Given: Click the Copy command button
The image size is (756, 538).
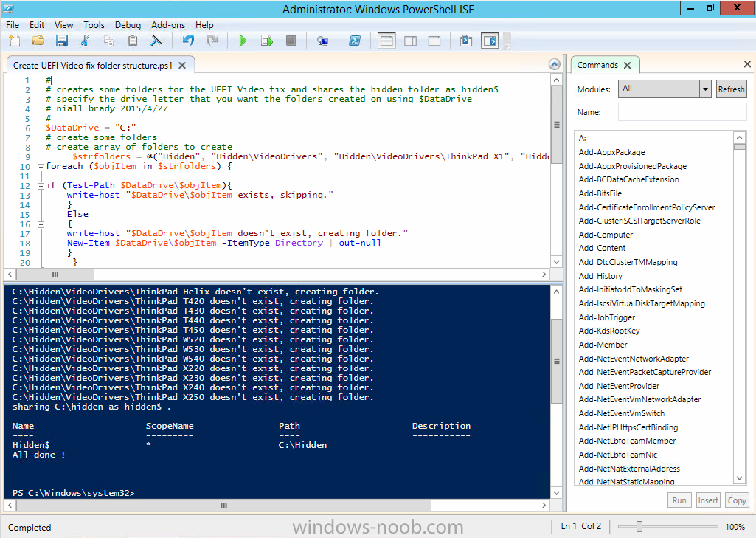Looking at the screenshot, I should [737, 500].
